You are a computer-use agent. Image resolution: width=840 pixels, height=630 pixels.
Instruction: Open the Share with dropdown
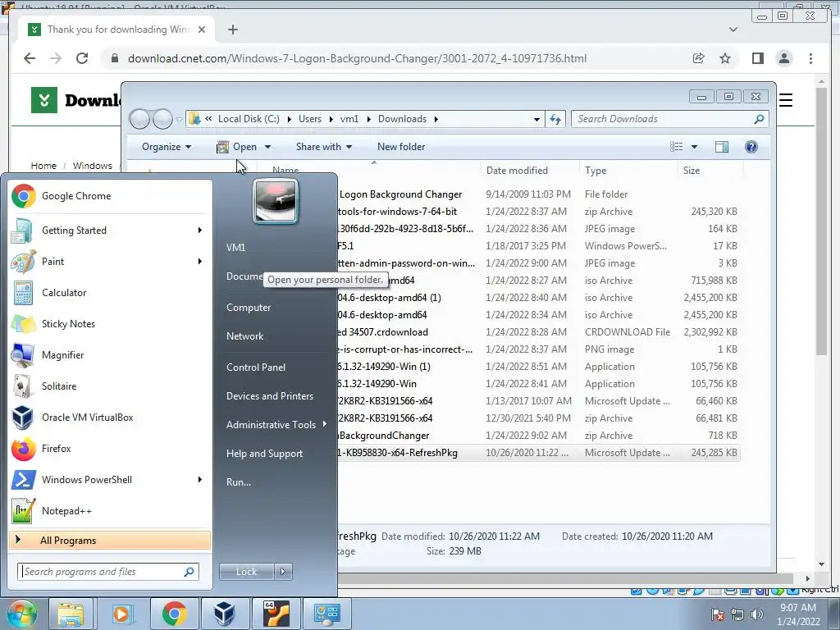point(323,147)
